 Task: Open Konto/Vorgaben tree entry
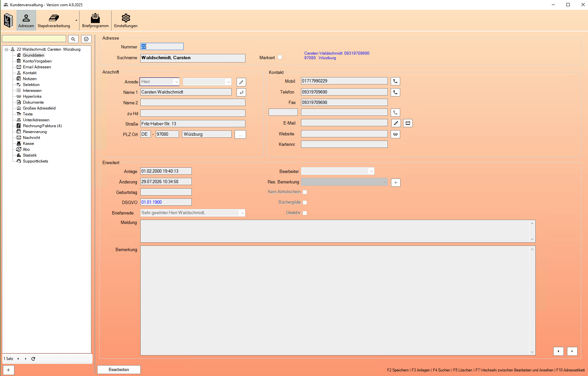click(x=37, y=61)
